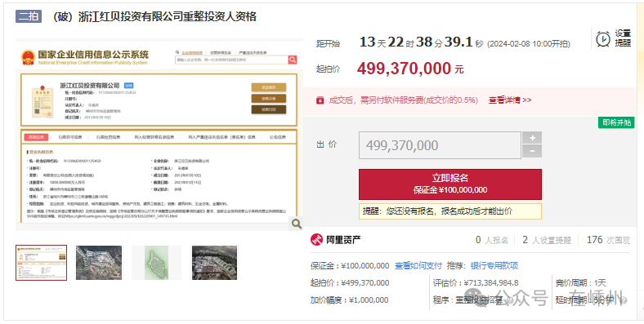
Task: Click the 立即报名 registration button
Action: [450, 184]
